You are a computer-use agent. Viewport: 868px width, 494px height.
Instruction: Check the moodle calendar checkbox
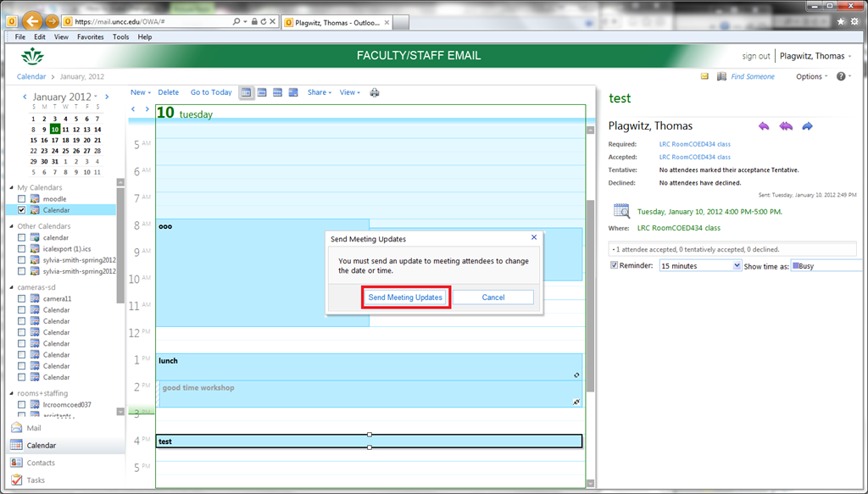point(22,199)
